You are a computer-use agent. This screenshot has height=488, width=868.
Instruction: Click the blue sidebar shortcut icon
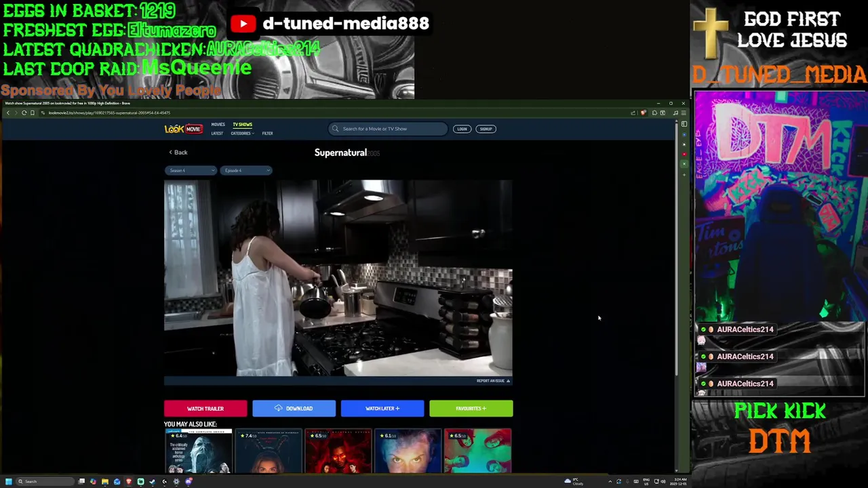684,135
